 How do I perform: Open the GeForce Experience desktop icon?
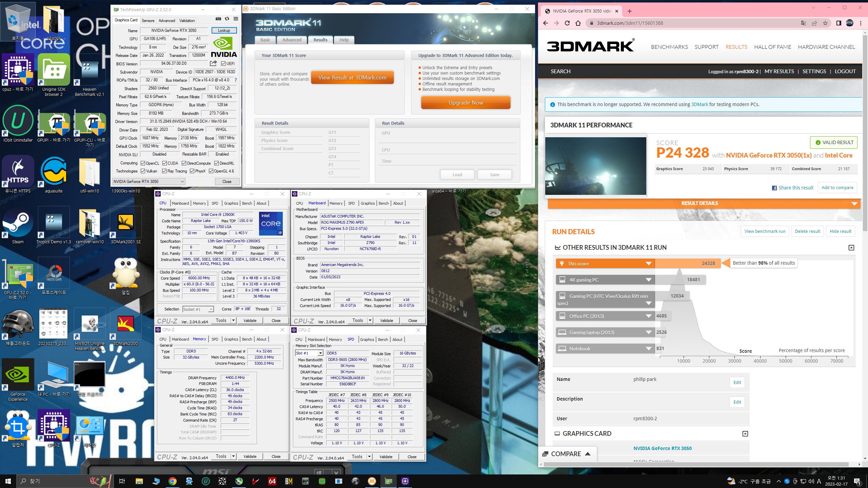coord(18,380)
